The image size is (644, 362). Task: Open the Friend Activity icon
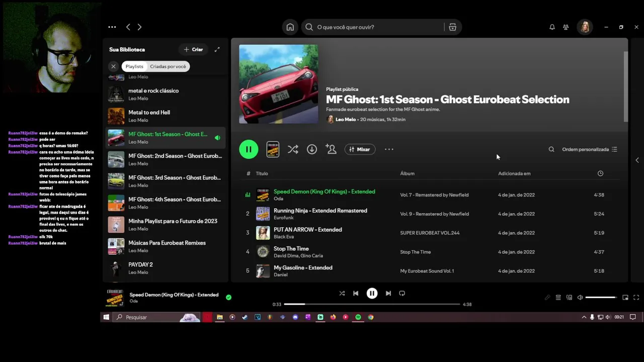(x=566, y=27)
